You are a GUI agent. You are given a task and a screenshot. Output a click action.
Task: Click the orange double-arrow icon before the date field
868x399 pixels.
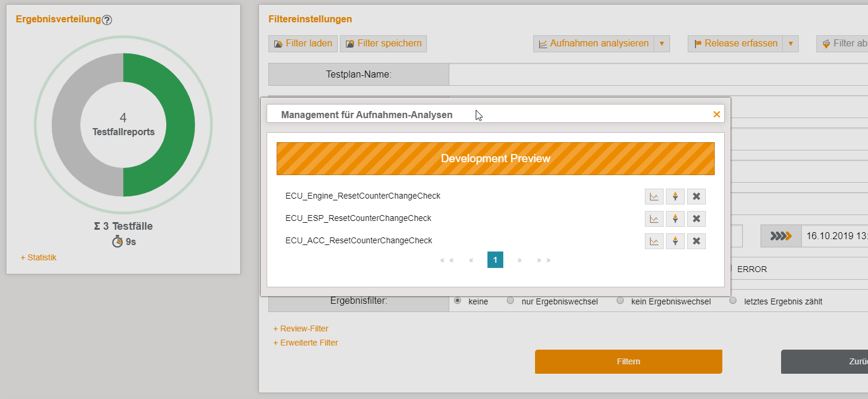(x=781, y=236)
